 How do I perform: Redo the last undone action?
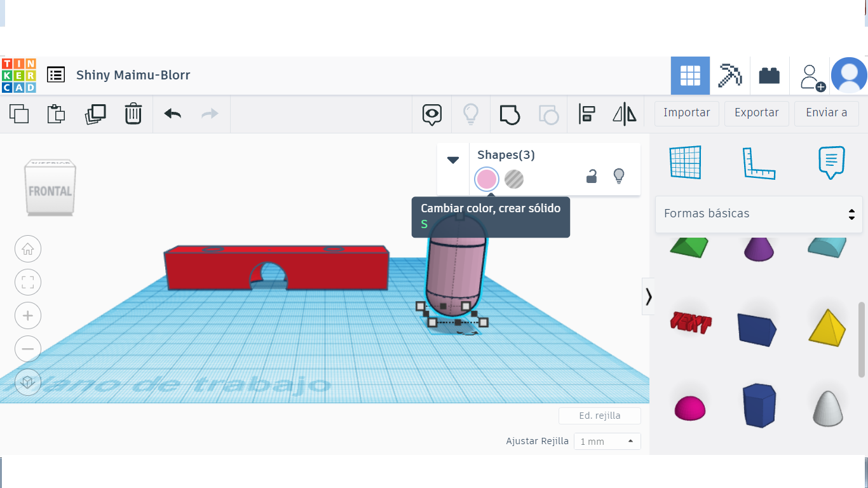point(210,114)
